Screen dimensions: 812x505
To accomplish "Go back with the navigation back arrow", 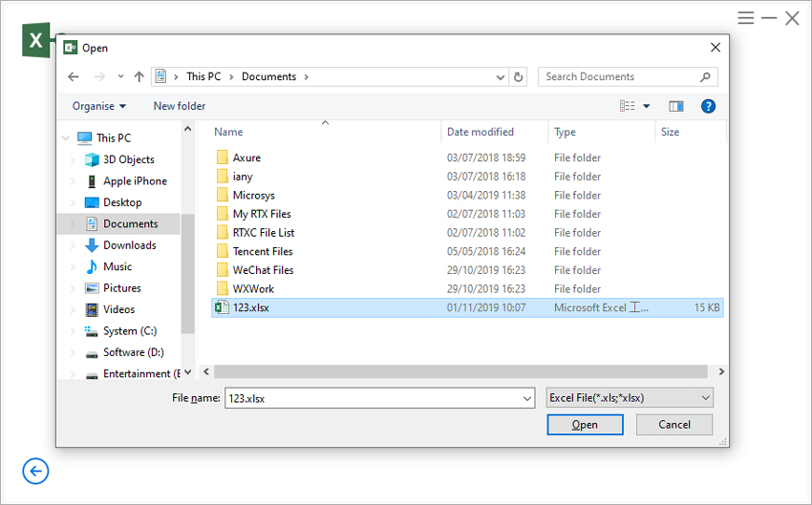I will [74, 76].
